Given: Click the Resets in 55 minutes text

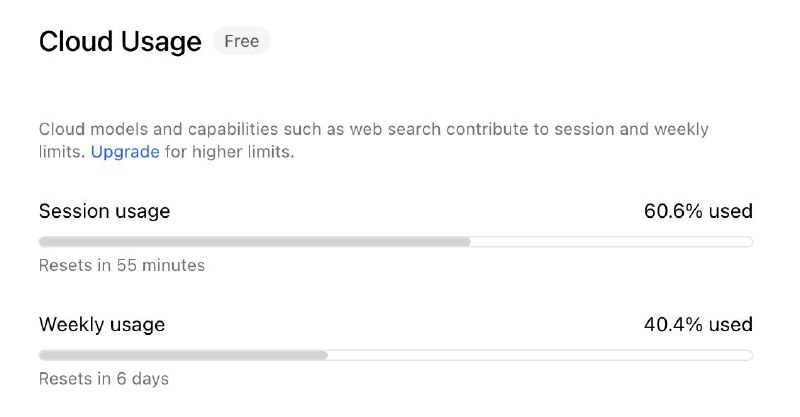Looking at the screenshot, I should (122, 265).
